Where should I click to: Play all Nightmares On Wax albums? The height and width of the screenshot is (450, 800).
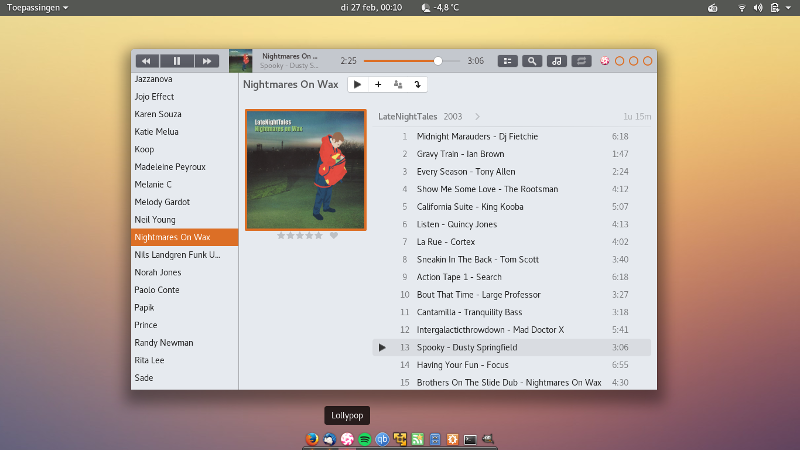point(358,85)
